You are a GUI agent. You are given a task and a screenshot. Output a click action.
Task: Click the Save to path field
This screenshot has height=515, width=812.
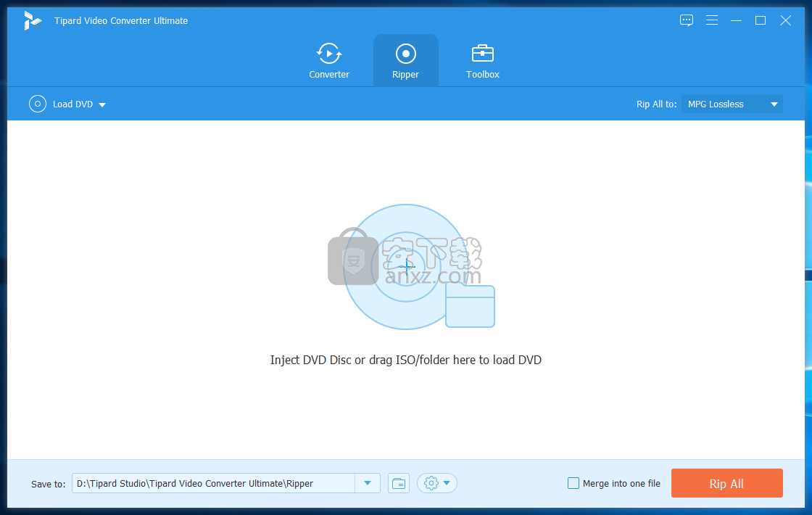[x=213, y=483]
